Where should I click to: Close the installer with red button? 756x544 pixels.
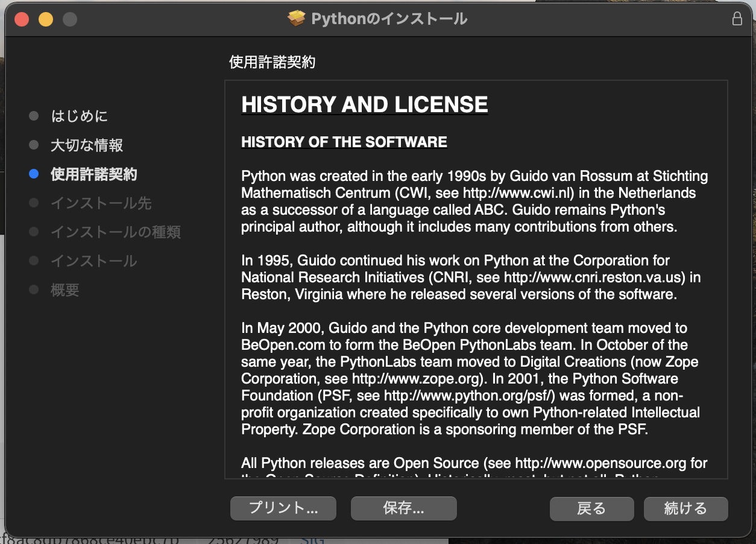[22, 19]
